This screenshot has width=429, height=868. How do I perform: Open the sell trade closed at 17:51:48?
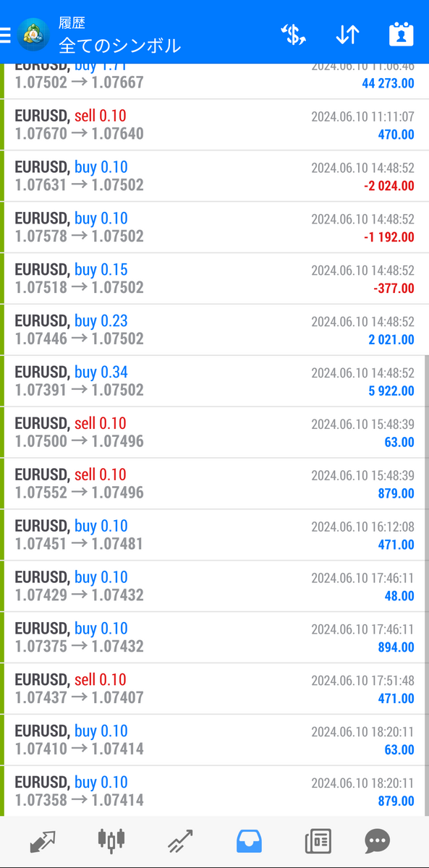click(214, 689)
